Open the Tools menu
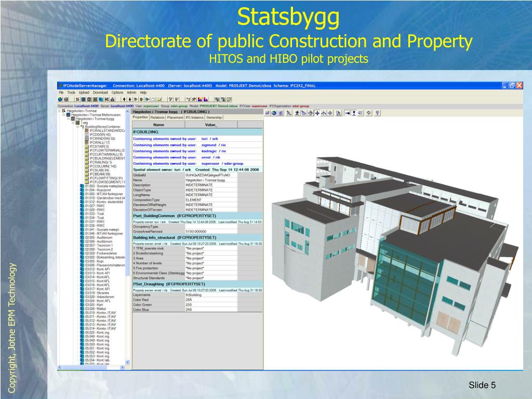Viewport: 532px width, 399px height. (x=71, y=92)
